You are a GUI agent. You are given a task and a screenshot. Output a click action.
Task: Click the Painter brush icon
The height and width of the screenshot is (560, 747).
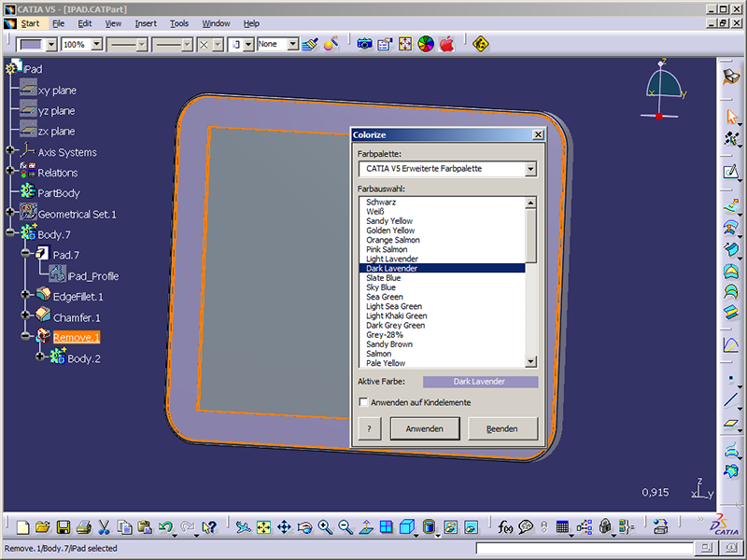pos(310,44)
